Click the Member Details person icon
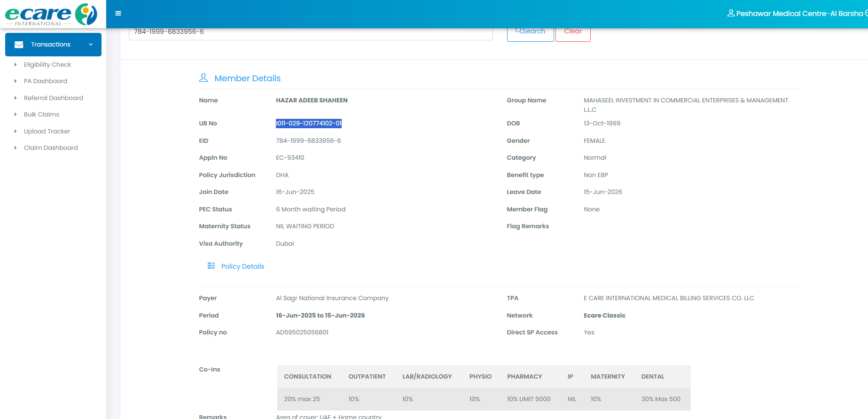The width and height of the screenshot is (868, 419). click(x=203, y=78)
